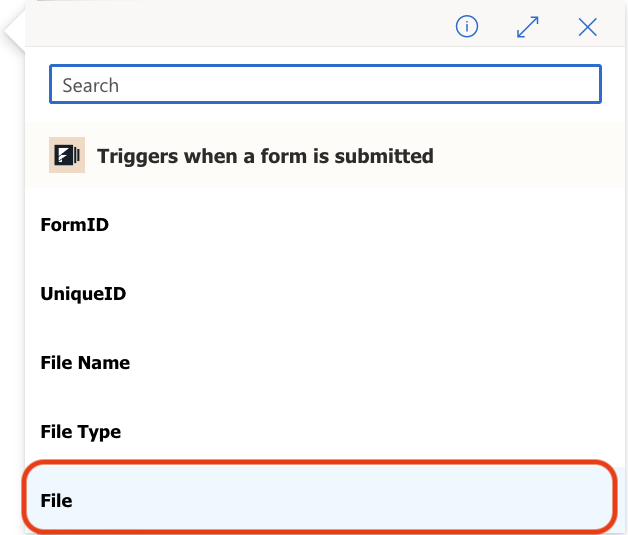Select the FormID dynamic content item

coord(75,225)
